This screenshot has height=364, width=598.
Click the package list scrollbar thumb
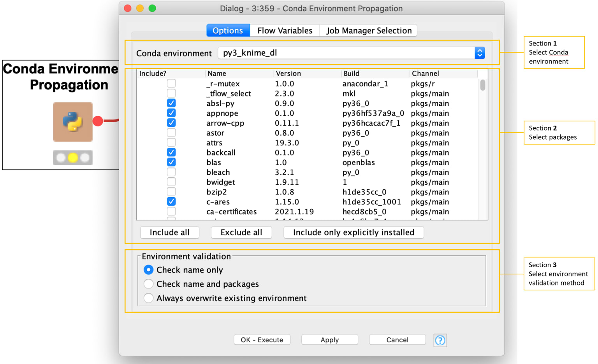[x=483, y=85]
